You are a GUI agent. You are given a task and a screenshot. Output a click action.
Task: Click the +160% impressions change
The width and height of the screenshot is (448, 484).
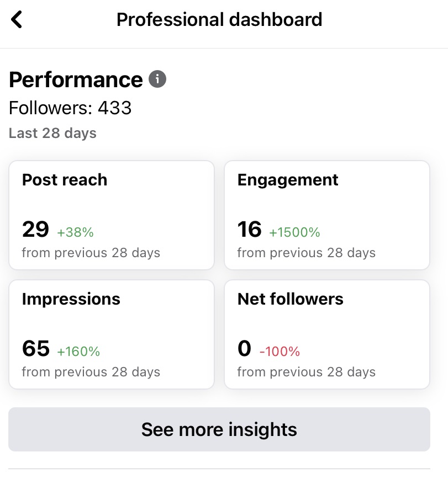pyautogui.click(x=78, y=351)
